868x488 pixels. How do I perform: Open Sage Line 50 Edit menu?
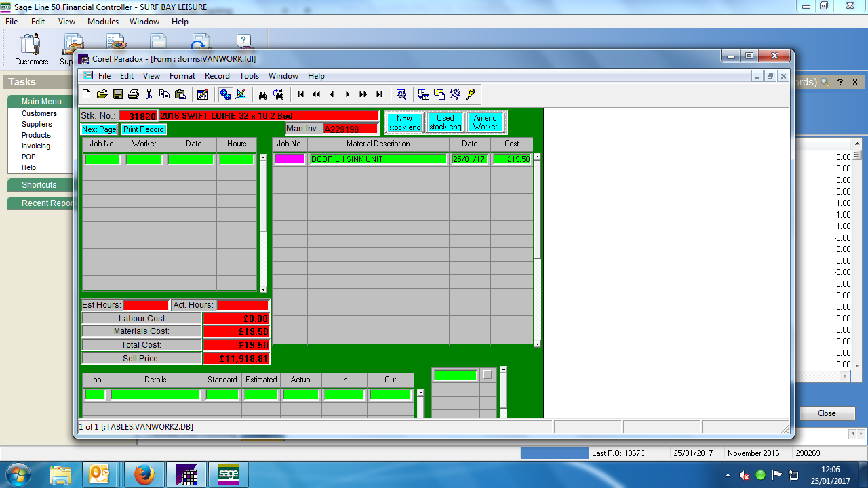point(38,22)
